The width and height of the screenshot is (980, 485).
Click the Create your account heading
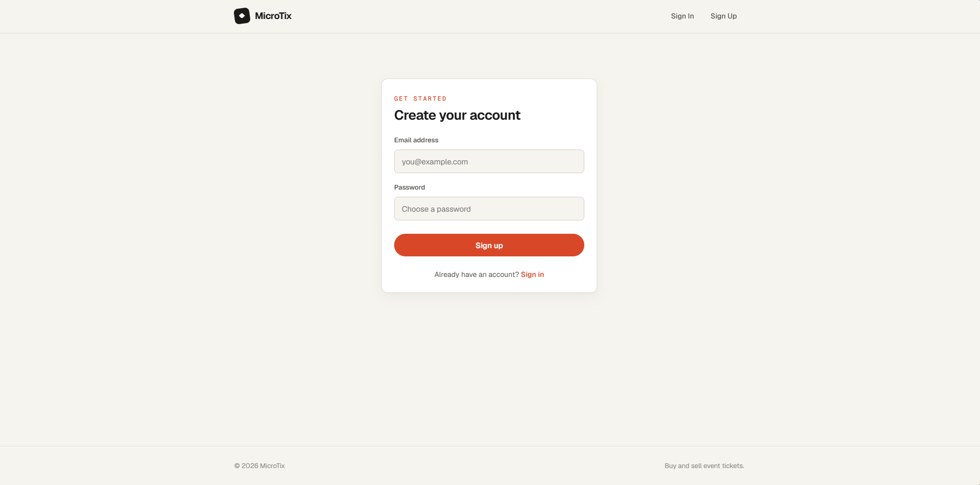(457, 115)
